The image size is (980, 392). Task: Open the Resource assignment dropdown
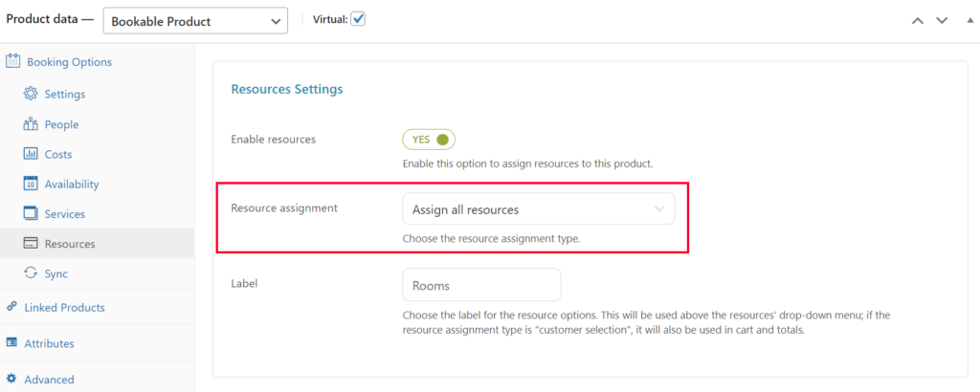tap(538, 209)
